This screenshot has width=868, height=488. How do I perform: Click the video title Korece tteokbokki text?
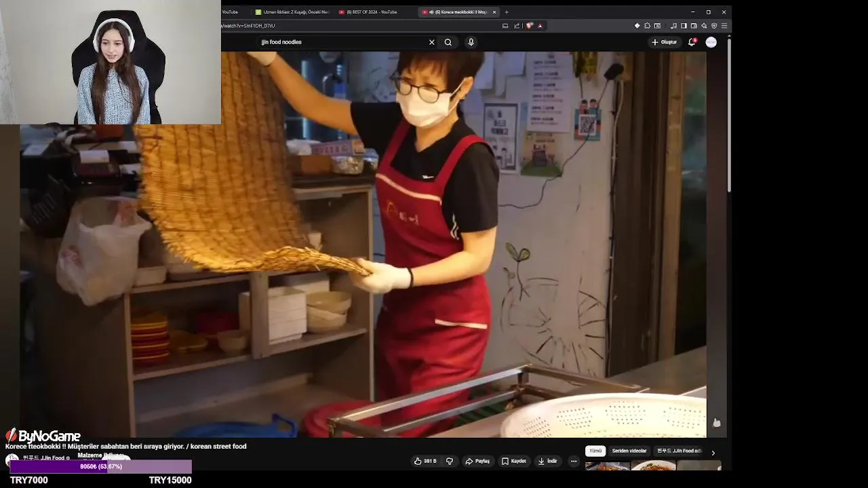coord(125,447)
